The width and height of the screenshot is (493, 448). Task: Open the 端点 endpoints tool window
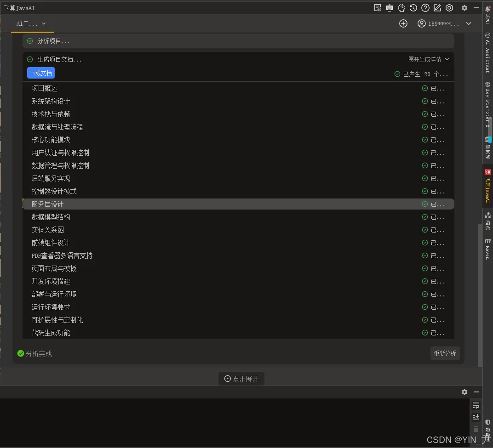pyautogui.click(x=487, y=221)
